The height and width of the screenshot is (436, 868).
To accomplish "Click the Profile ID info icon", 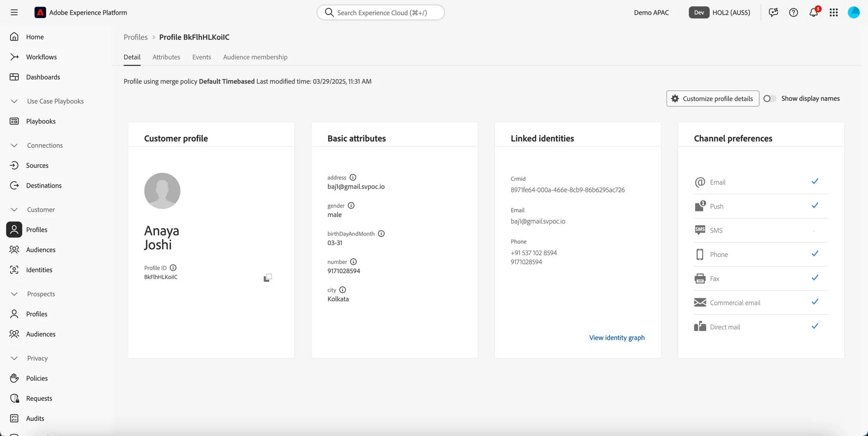I will tap(173, 268).
